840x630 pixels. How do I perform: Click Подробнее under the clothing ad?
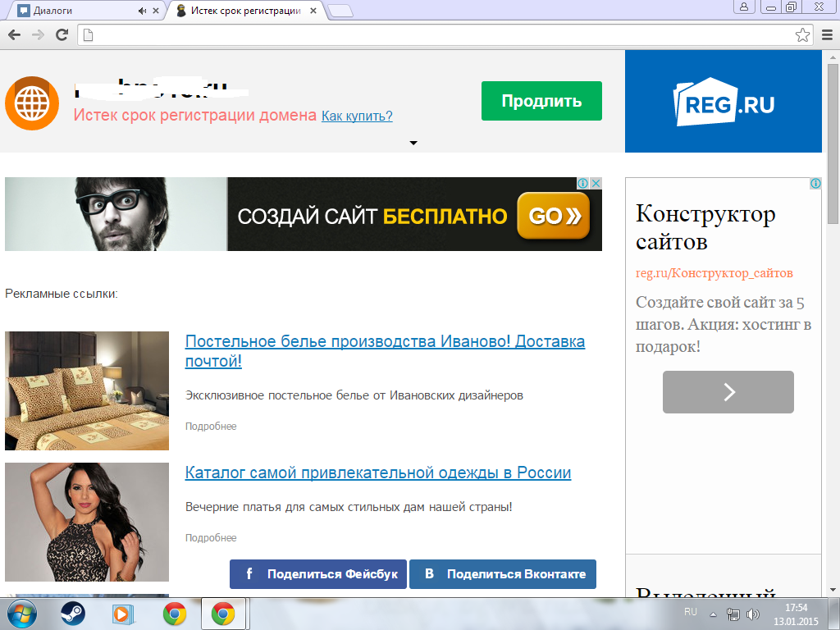click(x=211, y=538)
